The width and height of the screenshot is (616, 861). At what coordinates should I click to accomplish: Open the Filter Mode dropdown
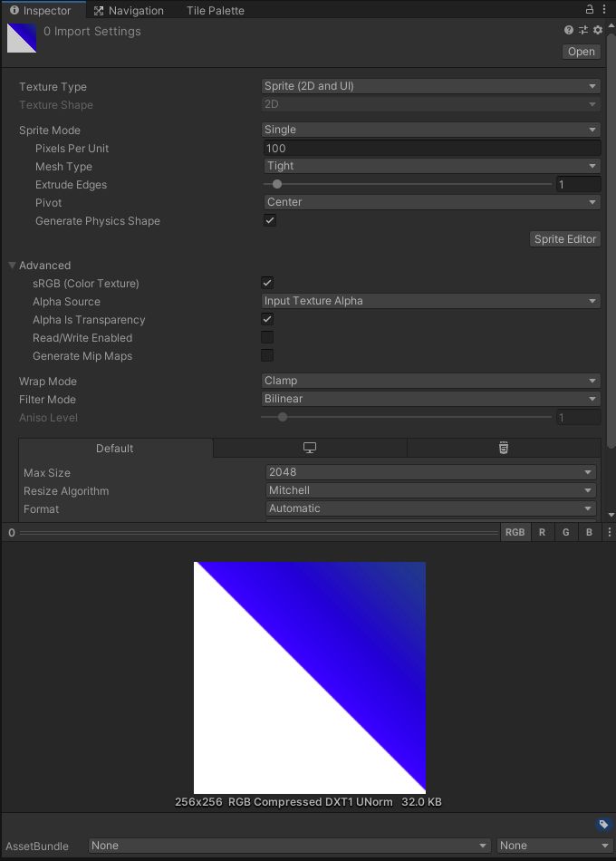431,399
